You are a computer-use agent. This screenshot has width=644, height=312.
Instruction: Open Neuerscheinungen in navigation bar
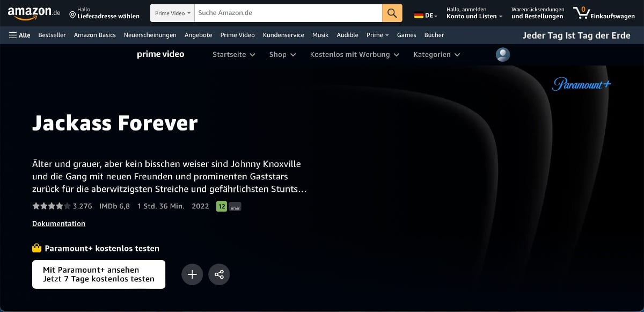150,35
